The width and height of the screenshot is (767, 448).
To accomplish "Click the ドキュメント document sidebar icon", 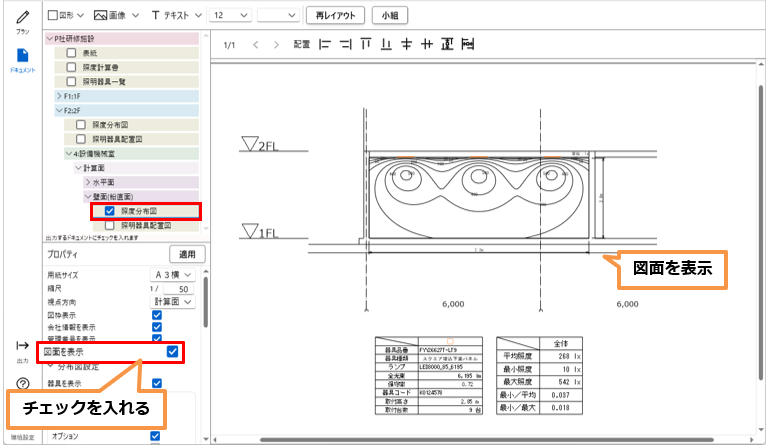I will 22,55.
